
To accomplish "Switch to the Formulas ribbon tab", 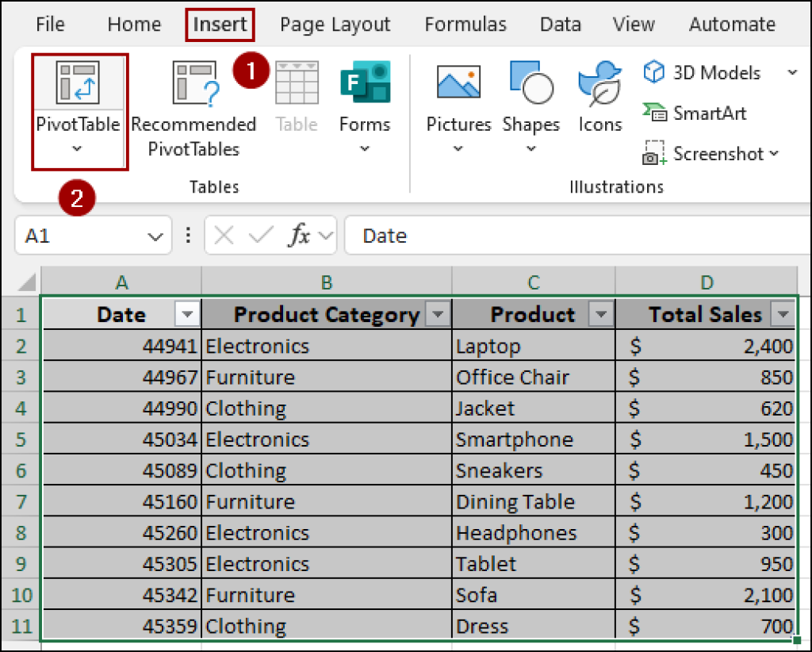I will click(465, 24).
